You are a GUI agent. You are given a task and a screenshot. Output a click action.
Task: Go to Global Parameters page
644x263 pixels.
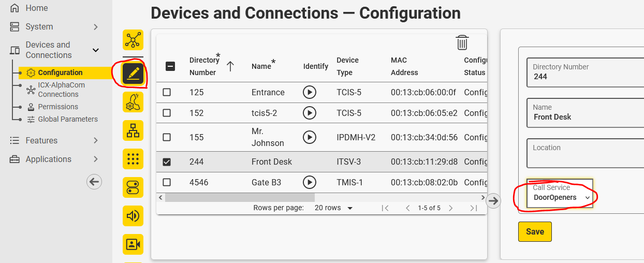pos(68,119)
